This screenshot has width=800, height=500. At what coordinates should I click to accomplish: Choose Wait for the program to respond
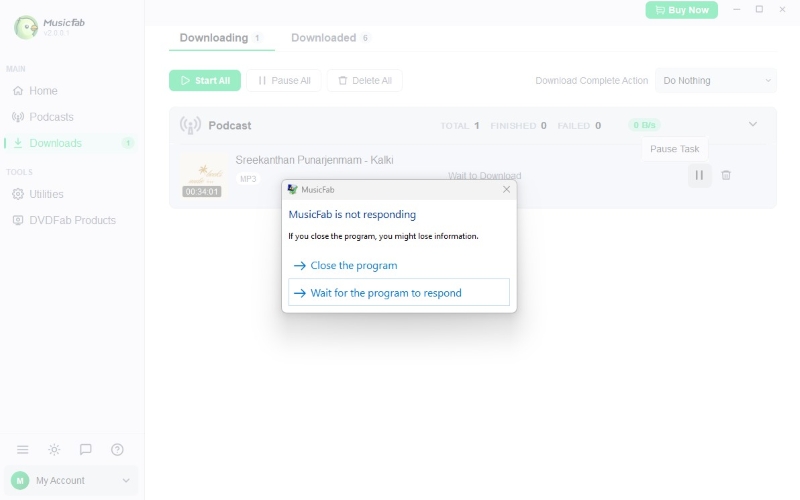pos(399,292)
